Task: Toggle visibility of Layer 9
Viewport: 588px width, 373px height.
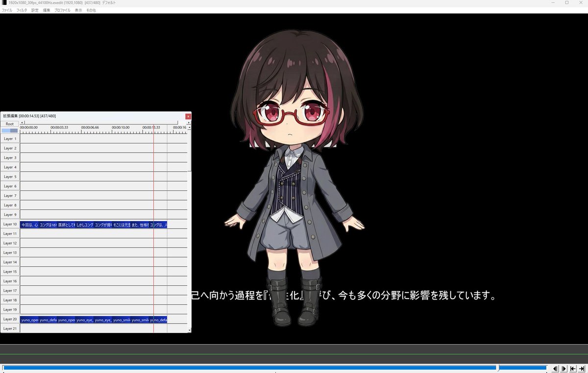Action: pos(10,214)
